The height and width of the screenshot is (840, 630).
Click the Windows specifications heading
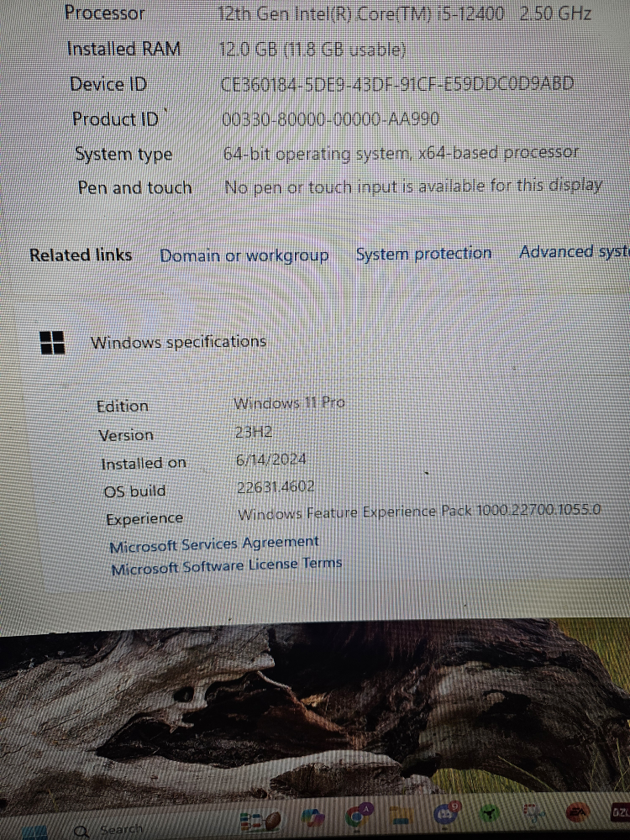tap(178, 342)
